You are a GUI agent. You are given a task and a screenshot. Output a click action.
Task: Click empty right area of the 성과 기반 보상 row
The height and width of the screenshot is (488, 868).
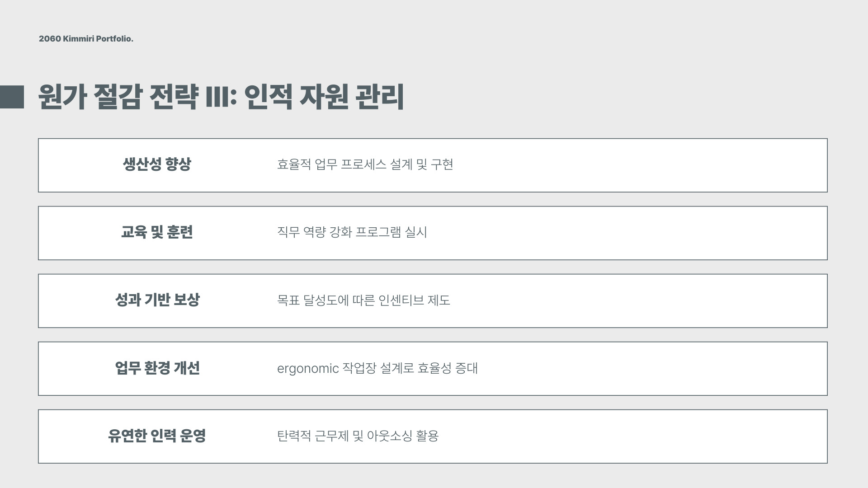pyautogui.click(x=656, y=301)
